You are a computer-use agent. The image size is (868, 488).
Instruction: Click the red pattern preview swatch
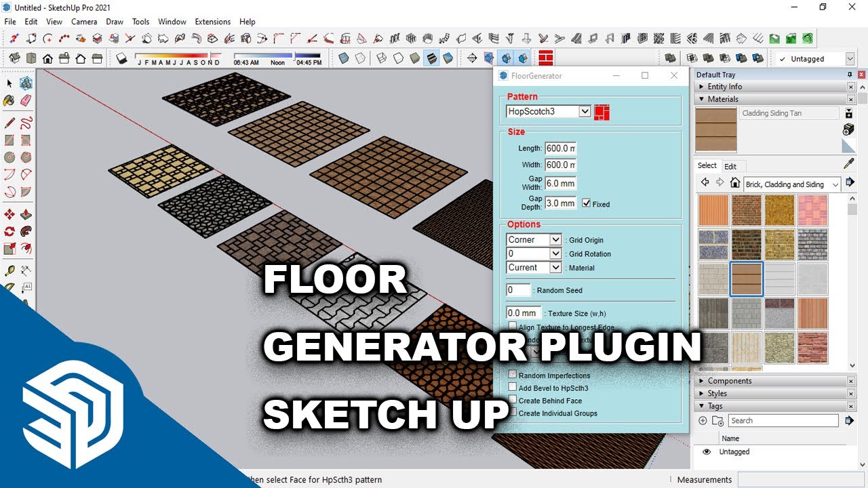(601, 112)
